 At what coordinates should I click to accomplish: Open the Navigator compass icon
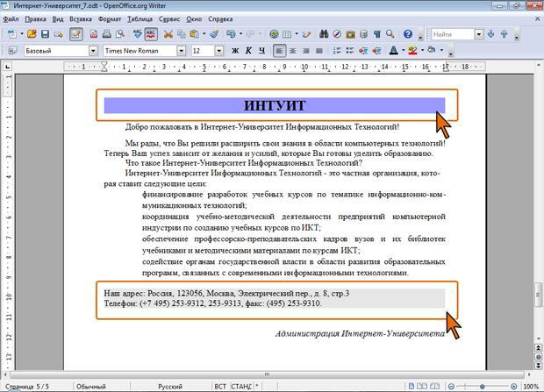click(x=337, y=34)
